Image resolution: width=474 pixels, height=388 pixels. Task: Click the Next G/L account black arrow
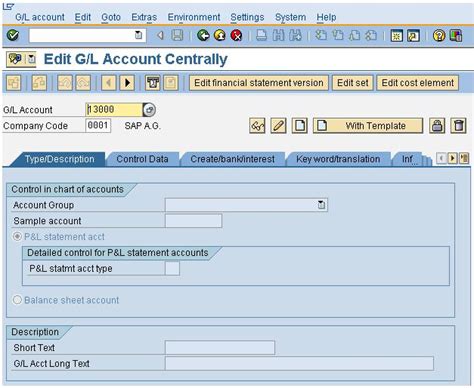(127, 83)
